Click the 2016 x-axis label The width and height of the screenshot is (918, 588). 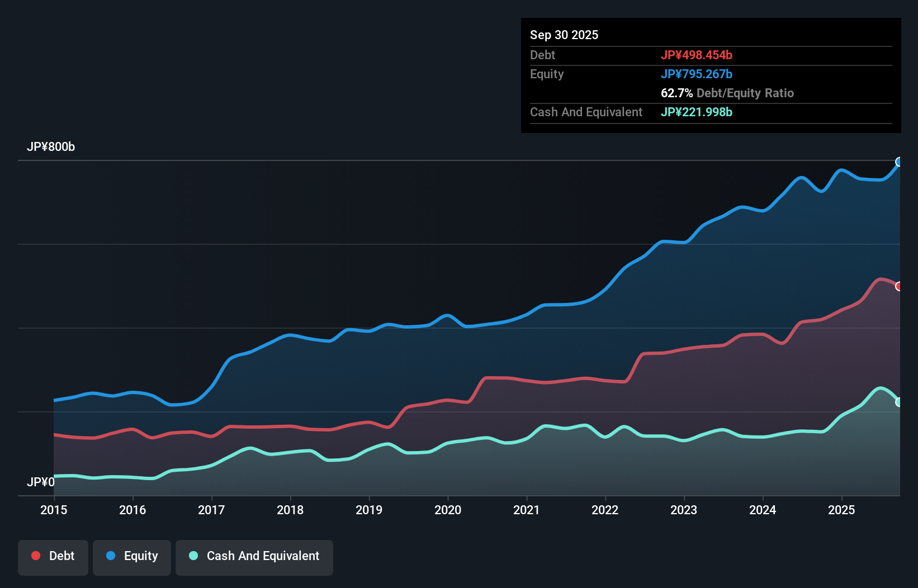click(133, 510)
